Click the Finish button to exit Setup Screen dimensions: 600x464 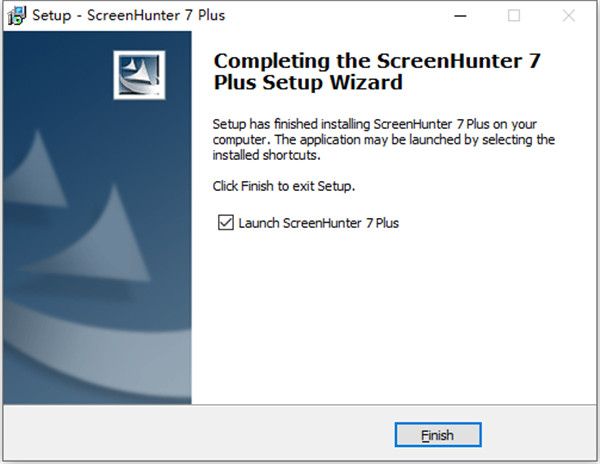pyautogui.click(x=438, y=435)
